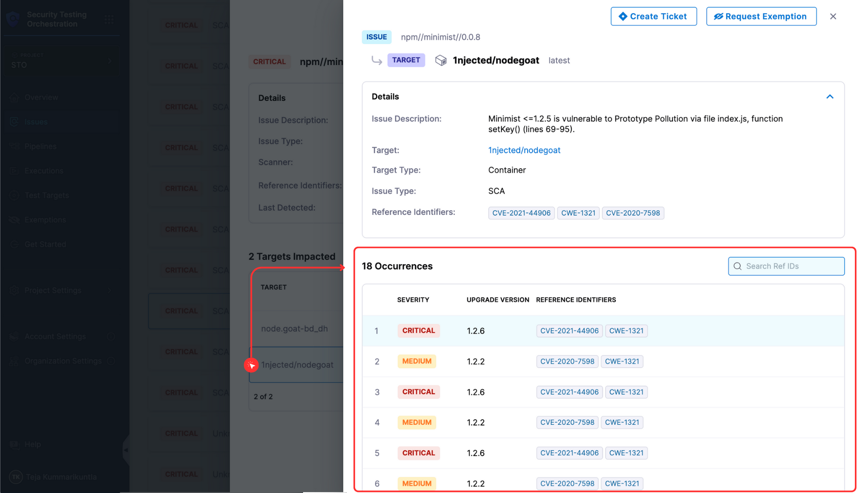The height and width of the screenshot is (493, 868).
Task: Collapse the Details section chevron
Action: pyautogui.click(x=829, y=97)
